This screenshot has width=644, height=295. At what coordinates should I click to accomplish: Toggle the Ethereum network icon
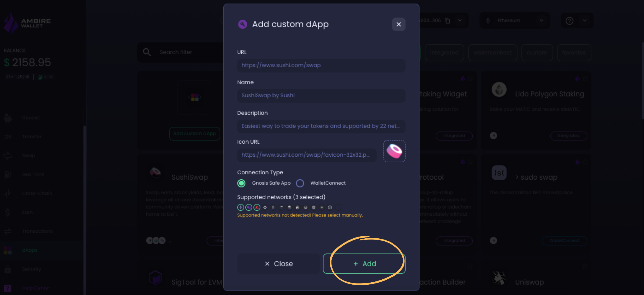click(x=241, y=207)
